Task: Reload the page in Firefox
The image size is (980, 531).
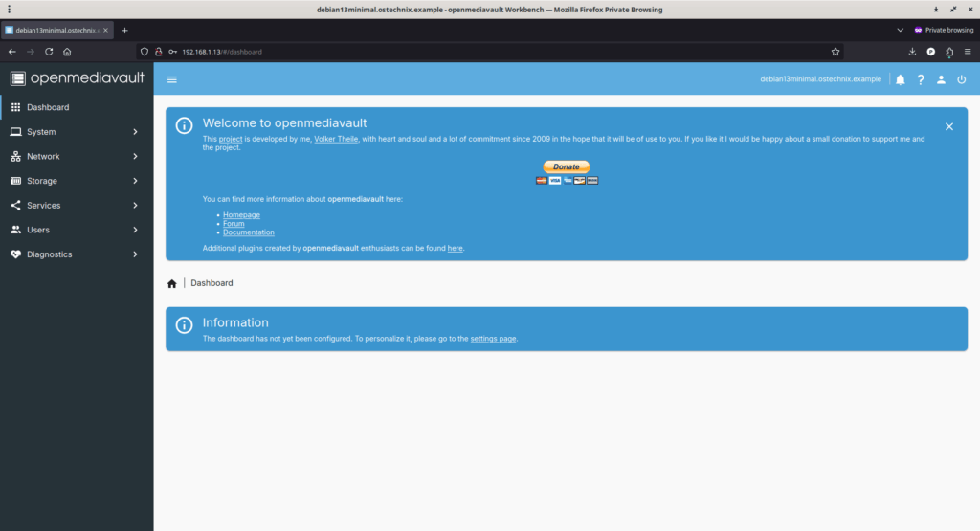Action: pyautogui.click(x=49, y=52)
